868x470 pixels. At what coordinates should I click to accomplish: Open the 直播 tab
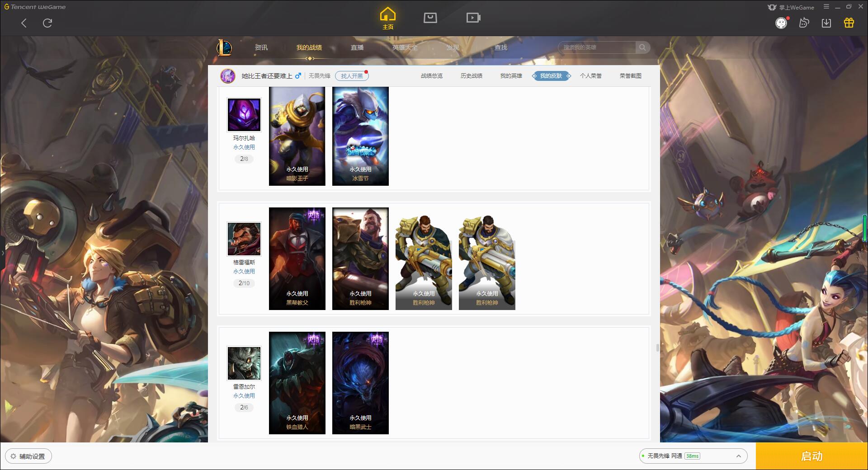(x=357, y=47)
